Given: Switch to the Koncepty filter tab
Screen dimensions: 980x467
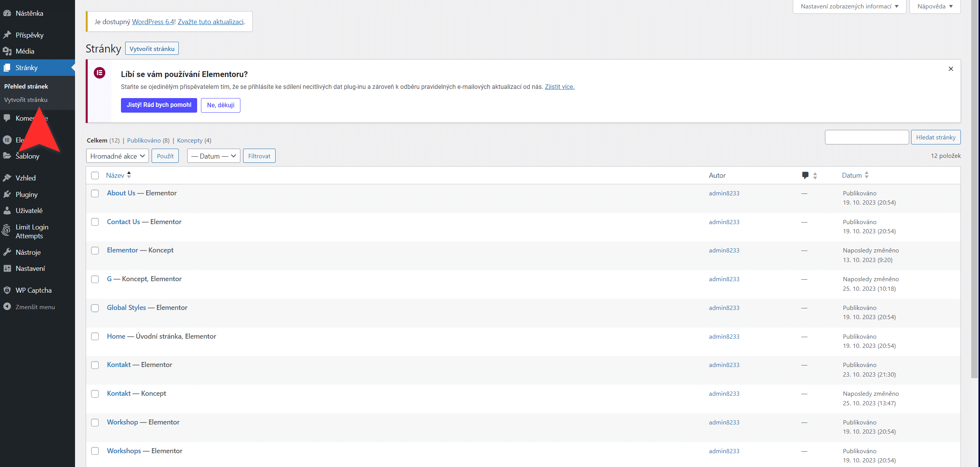Looking at the screenshot, I should click(x=189, y=140).
